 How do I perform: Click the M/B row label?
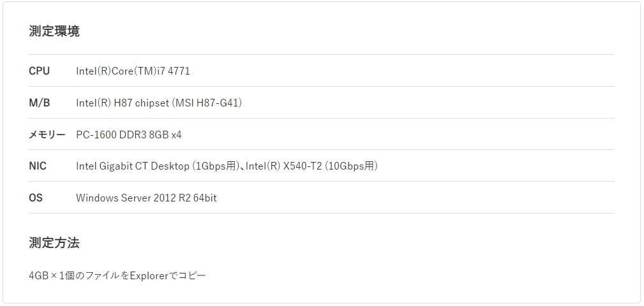click(40, 103)
